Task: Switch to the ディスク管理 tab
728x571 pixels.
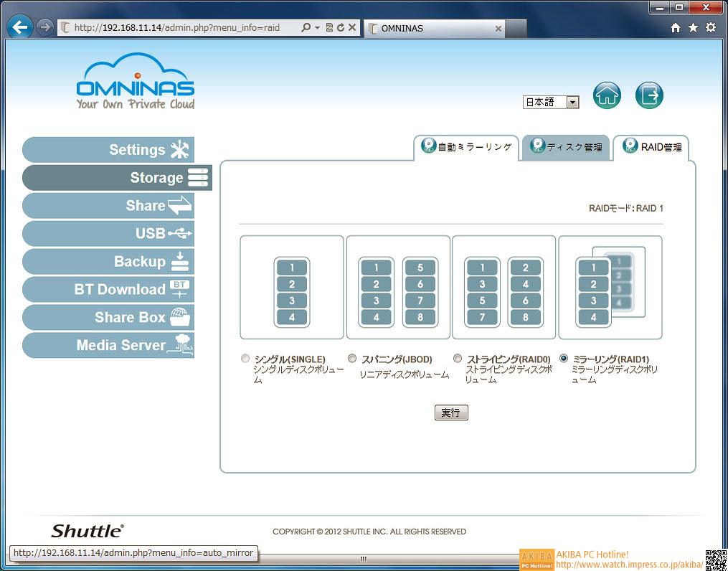Action: click(565, 147)
